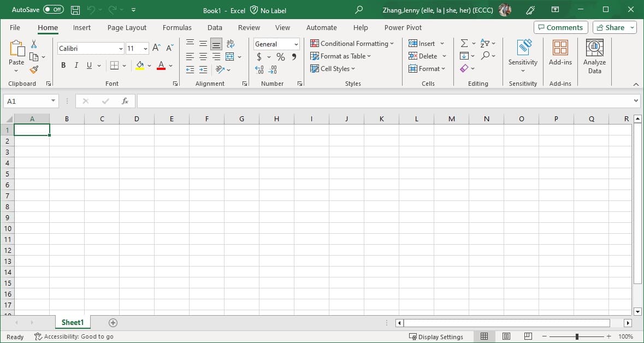Toggle the AutoSave switch
This screenshot has height=343, width=644.
53,10
